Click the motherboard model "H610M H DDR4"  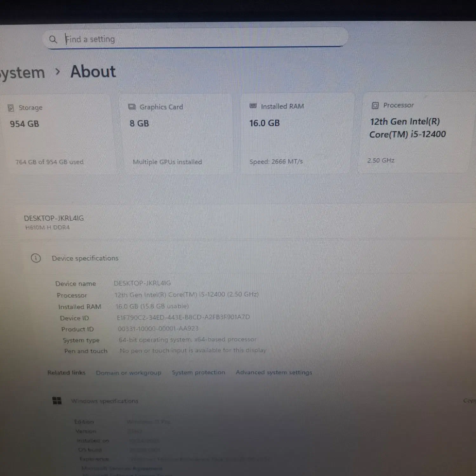click(47, 227)
